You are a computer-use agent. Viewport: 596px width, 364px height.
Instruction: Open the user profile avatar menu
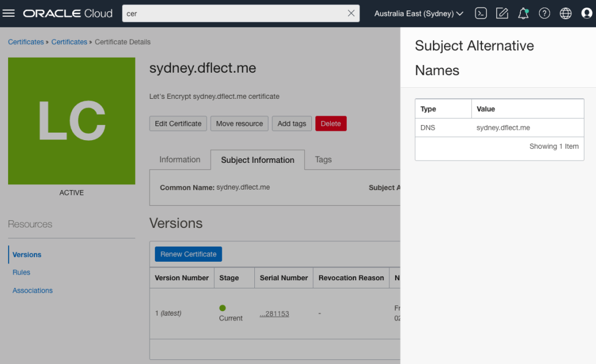click(x=586, y=13)
